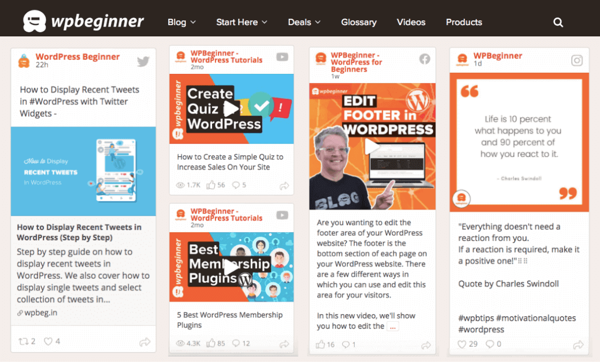Image resolution: width=600 pixels, height=364 pixels.
Task: Expand the Deals dropdown
Action: pyautogui.click(x=304, y=22)
